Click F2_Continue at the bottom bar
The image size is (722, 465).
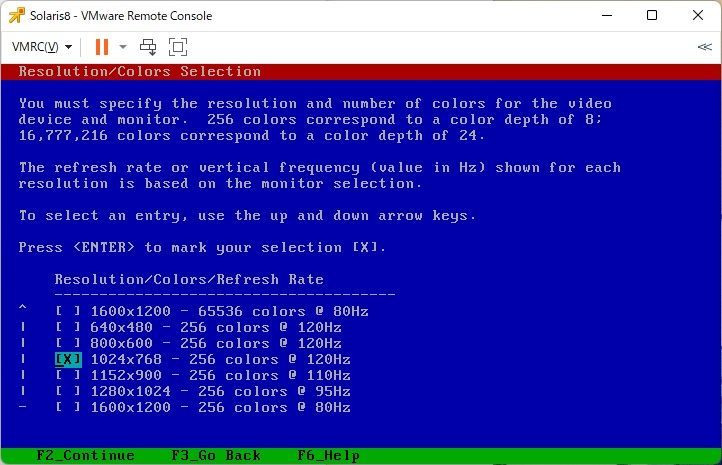85,456
